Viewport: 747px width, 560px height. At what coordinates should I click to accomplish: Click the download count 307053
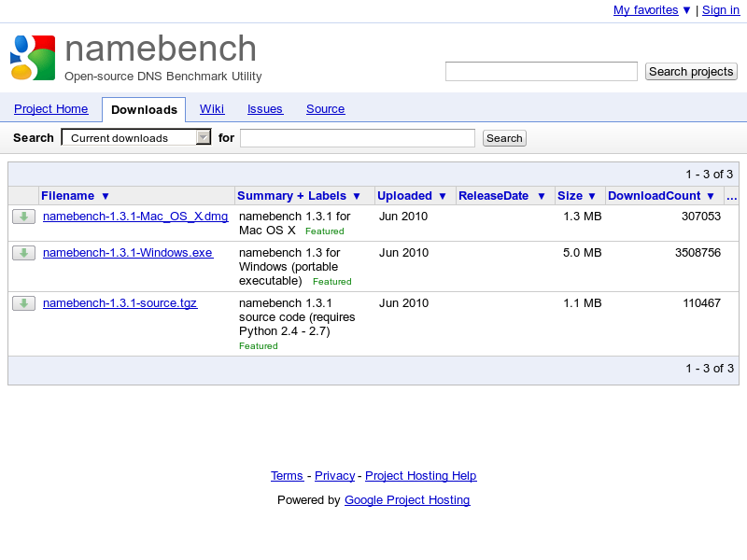pyautogui.click(x=701, y=217)
